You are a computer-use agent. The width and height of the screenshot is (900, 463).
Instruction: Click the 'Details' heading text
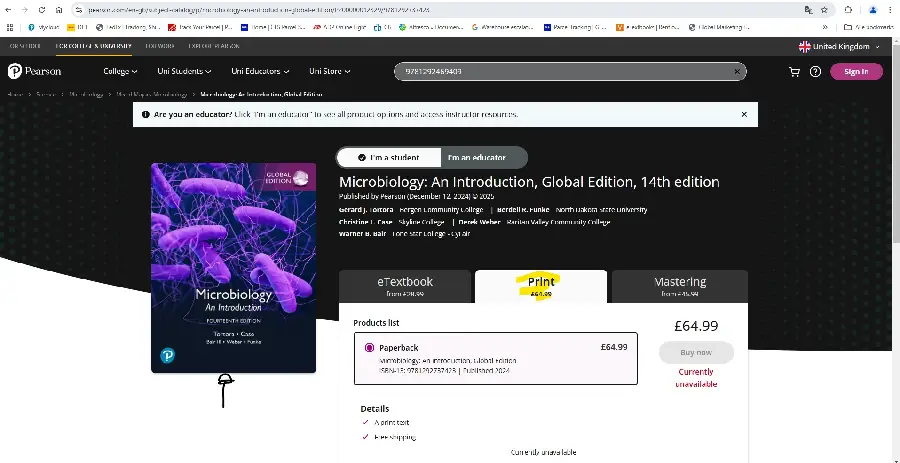(x=375, y=408)
